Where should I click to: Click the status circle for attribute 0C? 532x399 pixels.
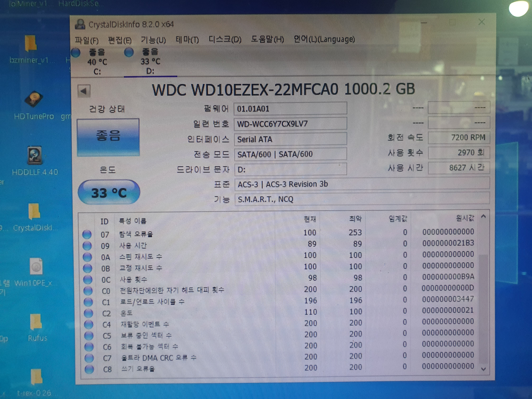pos(88,279)
